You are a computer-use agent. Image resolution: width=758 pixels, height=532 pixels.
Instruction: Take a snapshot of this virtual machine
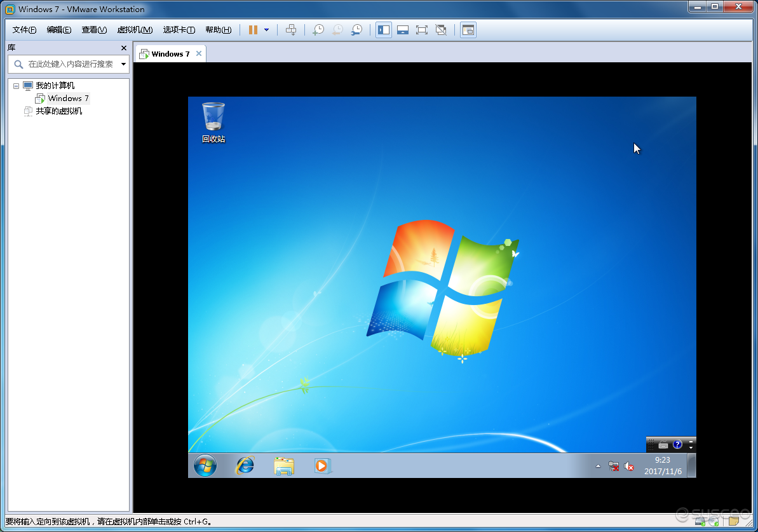point(318,30)
